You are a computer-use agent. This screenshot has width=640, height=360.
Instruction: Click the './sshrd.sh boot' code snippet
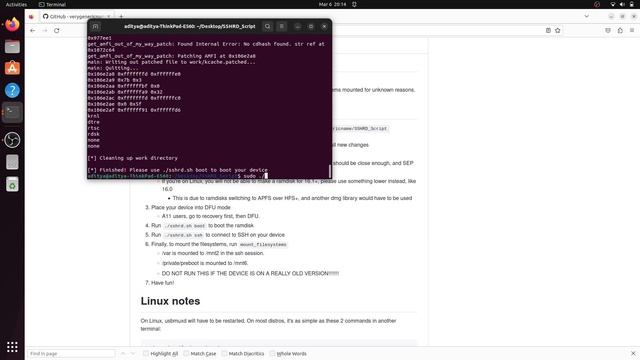[184, 226]
